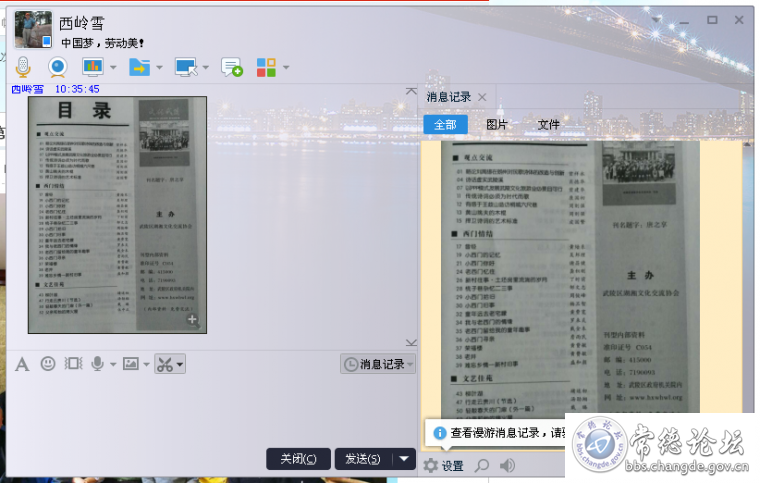Switch to the 图片 tab
The image size is (760, 483).
point(497,125)
